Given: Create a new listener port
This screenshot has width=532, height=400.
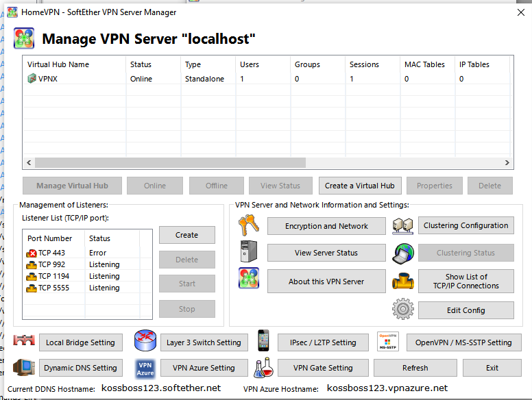Looking at the screenshot, I should point(187,235).
